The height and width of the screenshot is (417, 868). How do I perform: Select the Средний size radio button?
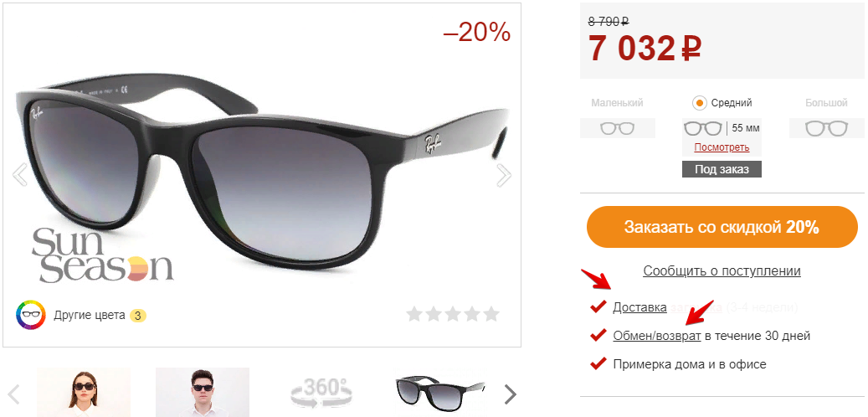tap(700, 103)
